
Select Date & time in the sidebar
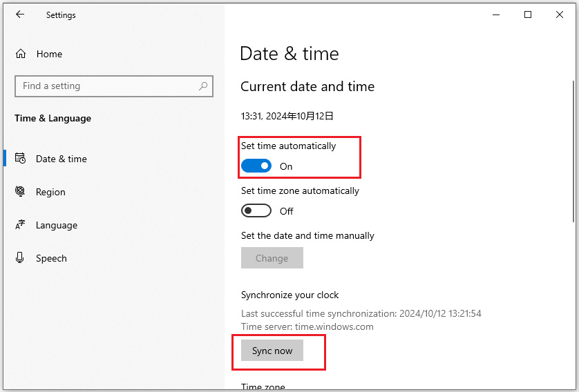[x=61, y=159]
